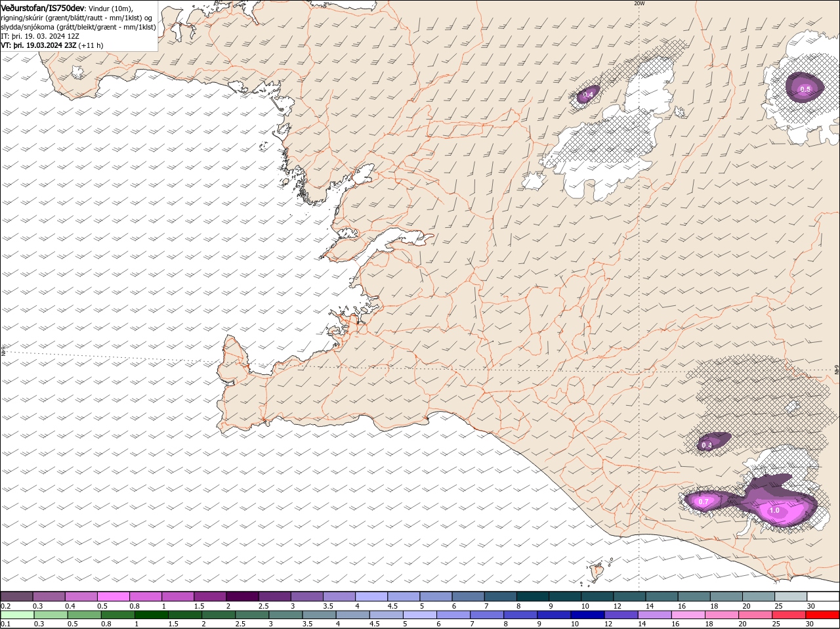The width and height of the screenshot is (840, 629).
Task: Click the bottom legend swatch between 16 and 18
Action: coord(688,615)
